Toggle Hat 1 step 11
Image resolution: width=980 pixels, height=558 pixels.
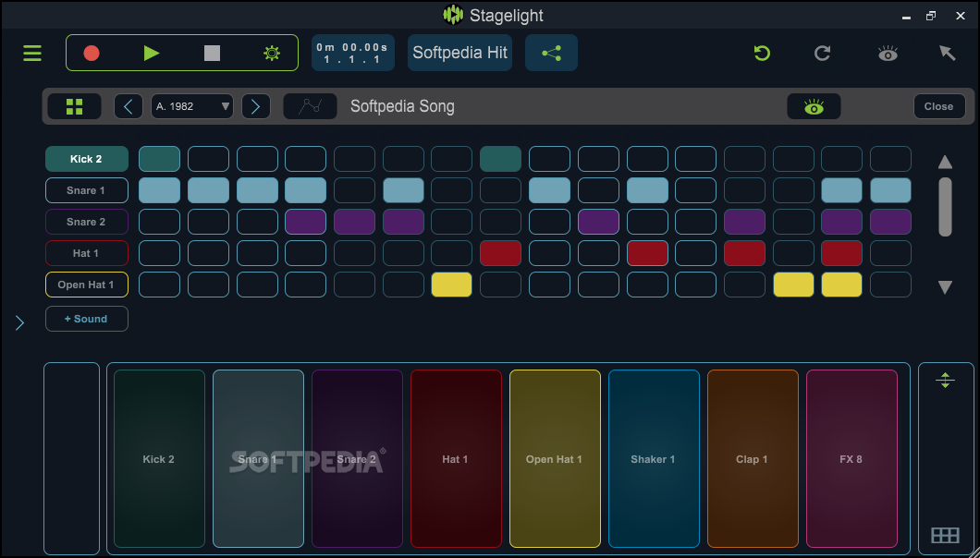[647, 253]
